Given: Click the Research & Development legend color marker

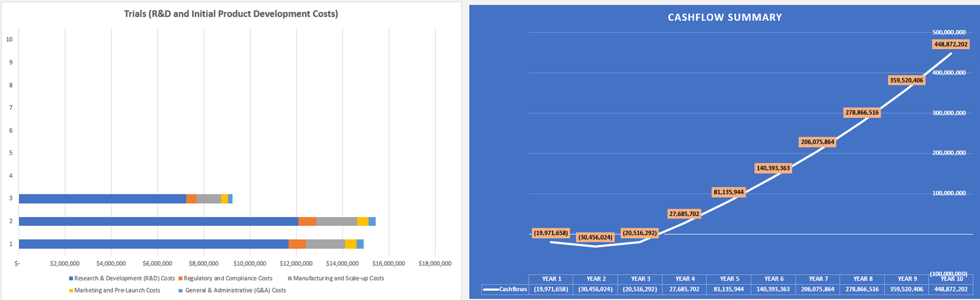Looking at the screenshot, I should [x=71, y=279].
